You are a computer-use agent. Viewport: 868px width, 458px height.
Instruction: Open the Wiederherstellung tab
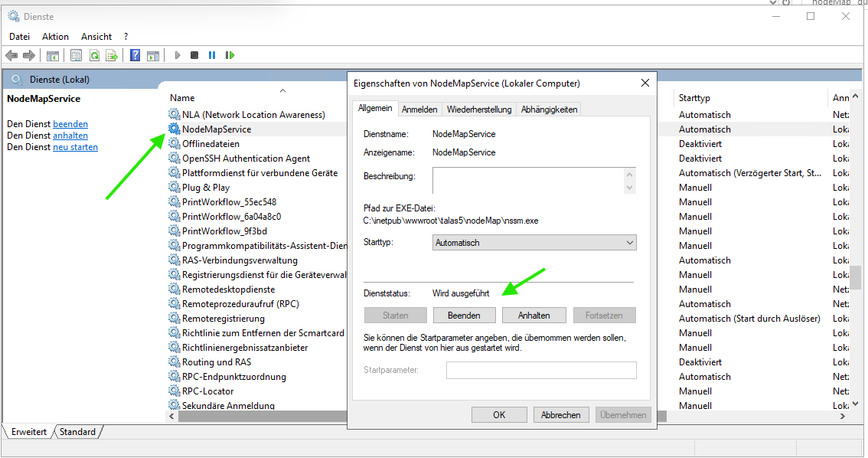[x=479, y=110]
